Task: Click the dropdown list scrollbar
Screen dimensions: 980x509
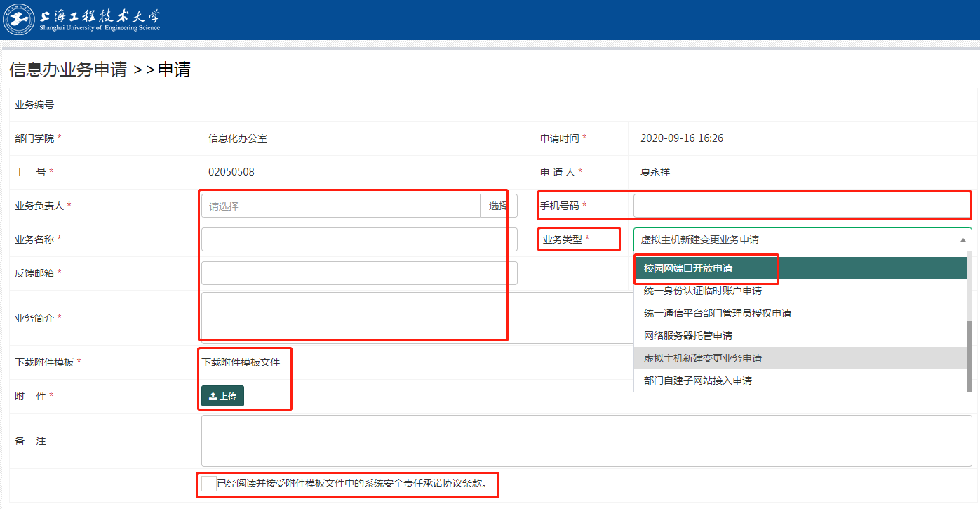Action: click(969, 323)
